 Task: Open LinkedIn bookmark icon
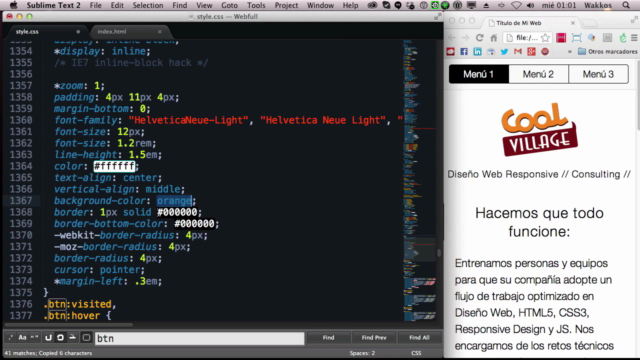[477, 51]
